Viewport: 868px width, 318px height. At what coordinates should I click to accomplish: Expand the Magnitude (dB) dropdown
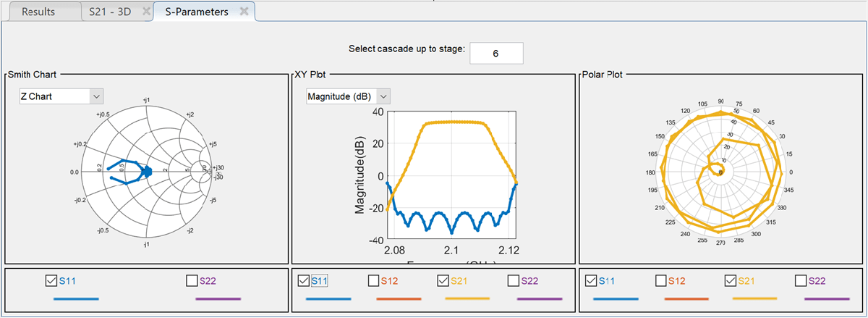(384, 96)
